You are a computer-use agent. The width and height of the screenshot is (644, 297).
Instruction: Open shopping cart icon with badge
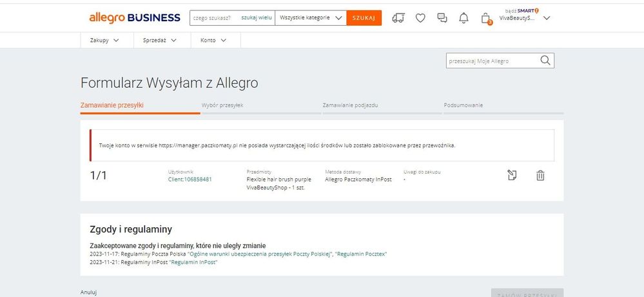[x=486, y=19]
